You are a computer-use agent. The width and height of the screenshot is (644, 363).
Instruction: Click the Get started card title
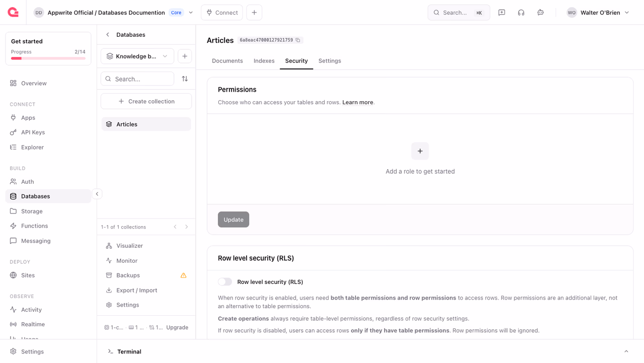[x=27, y=41]
